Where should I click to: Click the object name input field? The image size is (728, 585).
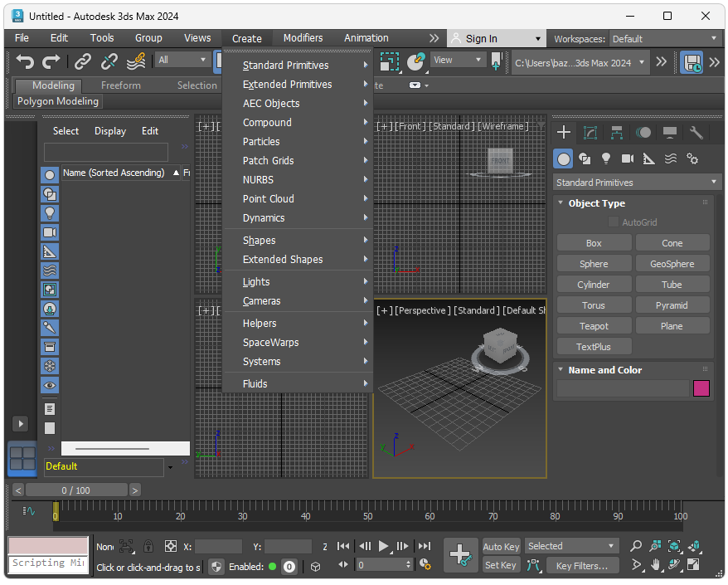click(623, 388)
